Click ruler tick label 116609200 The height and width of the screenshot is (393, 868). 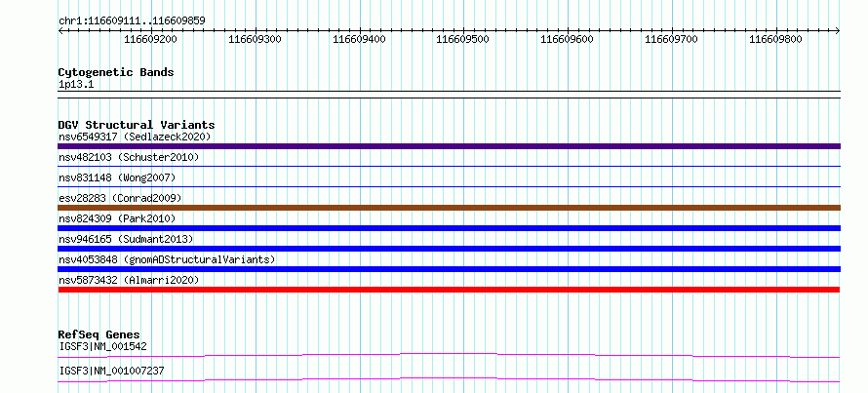click(151, 39)
